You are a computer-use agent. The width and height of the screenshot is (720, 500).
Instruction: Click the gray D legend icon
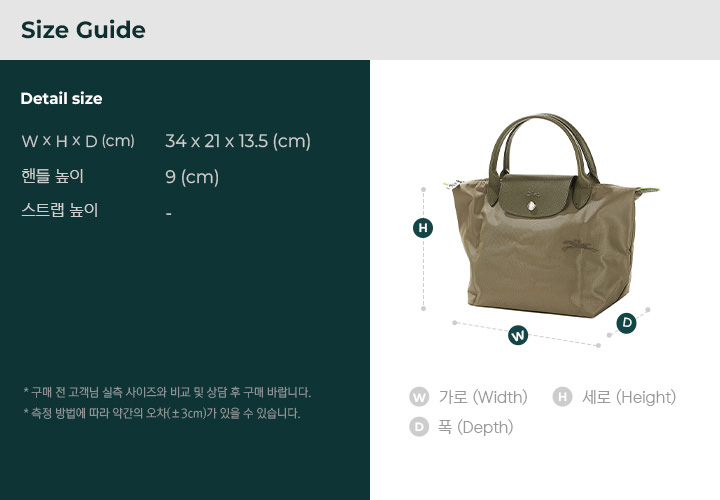419,427
